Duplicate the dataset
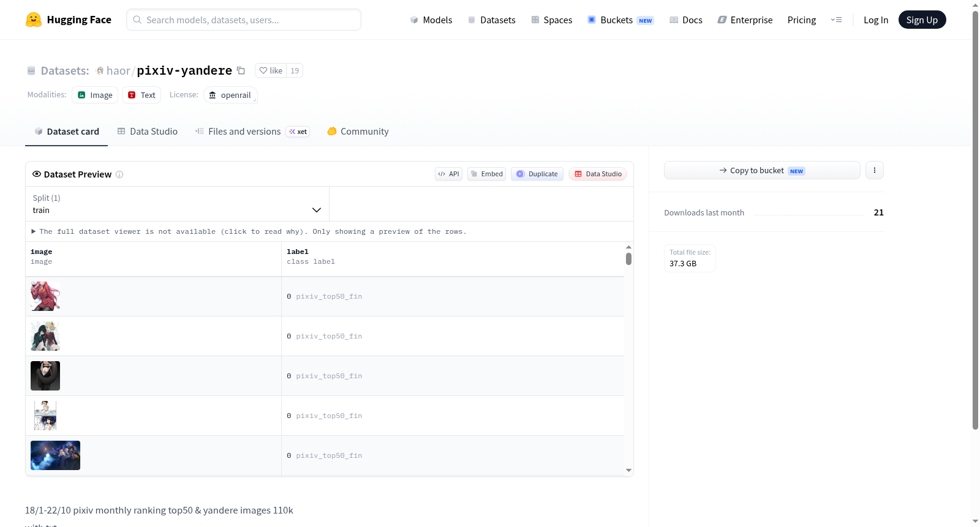 tap(537, 174)
